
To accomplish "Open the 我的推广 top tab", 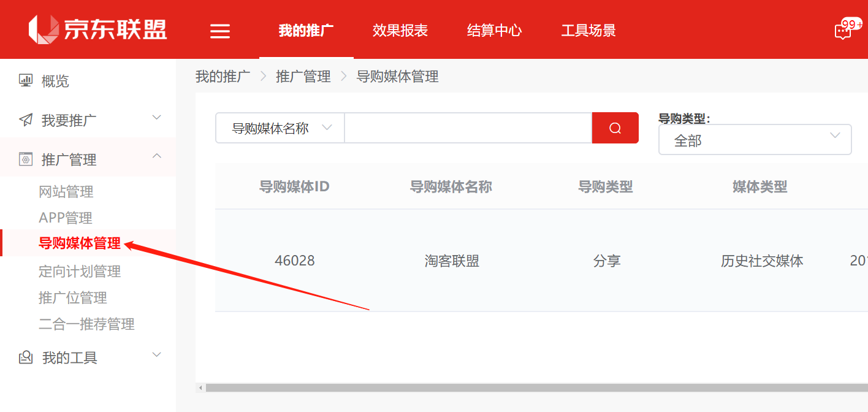I will [x=306, y=30].
